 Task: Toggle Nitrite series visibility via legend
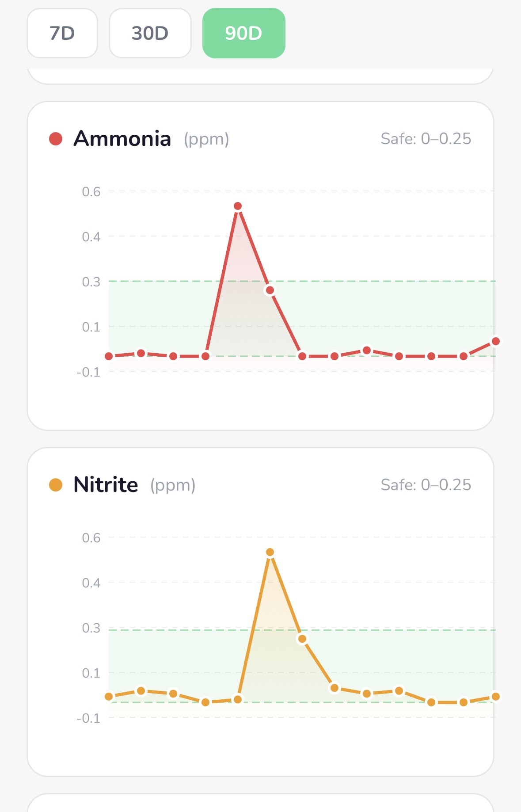click(x=56, y=485)
